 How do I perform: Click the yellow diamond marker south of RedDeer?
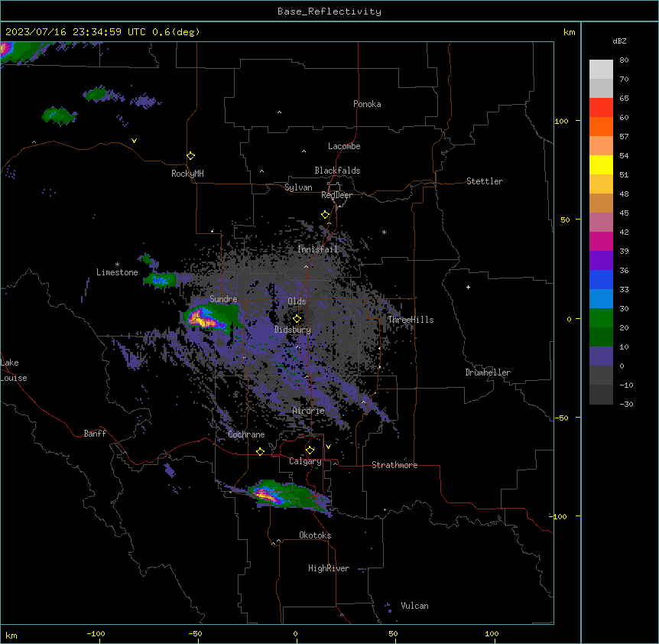click(325, 215)
